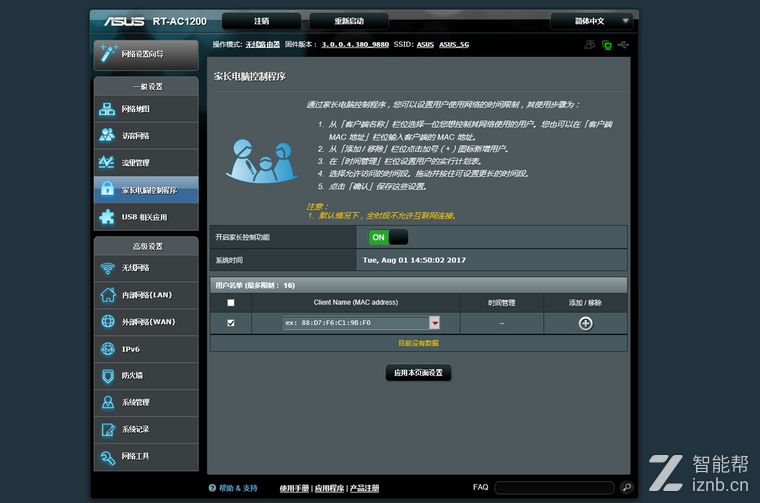
Task: Open the network setup wizard (网络设置向导)
Action: (x=146, y=54)
